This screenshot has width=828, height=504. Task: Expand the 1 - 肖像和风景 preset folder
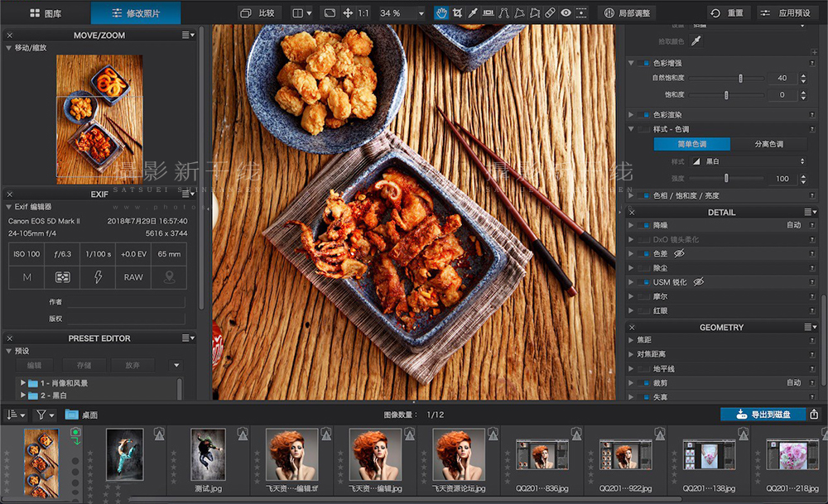point(23,382)
